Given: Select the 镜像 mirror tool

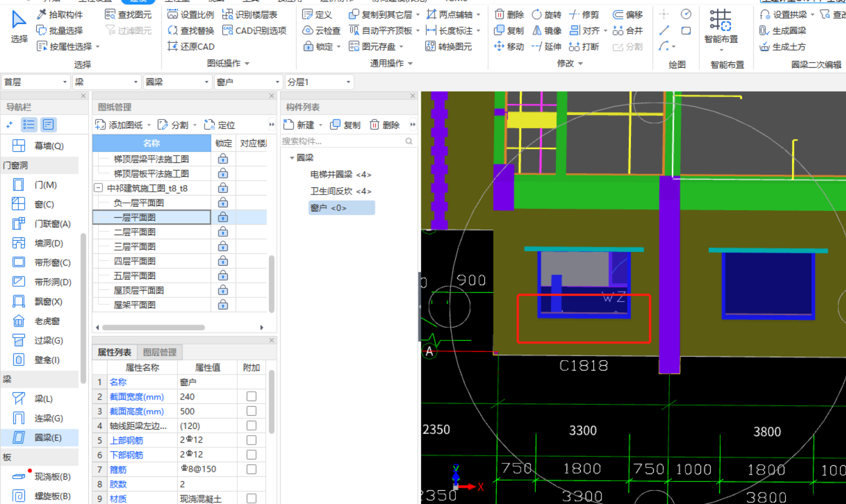Looking at the screenshot, I should pos(546,31).
